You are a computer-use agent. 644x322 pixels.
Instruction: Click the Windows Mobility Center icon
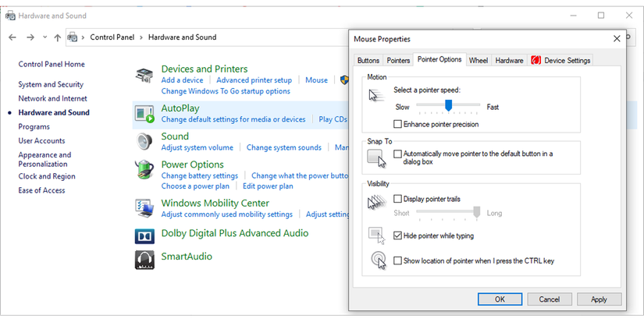(x=144, y=207)
